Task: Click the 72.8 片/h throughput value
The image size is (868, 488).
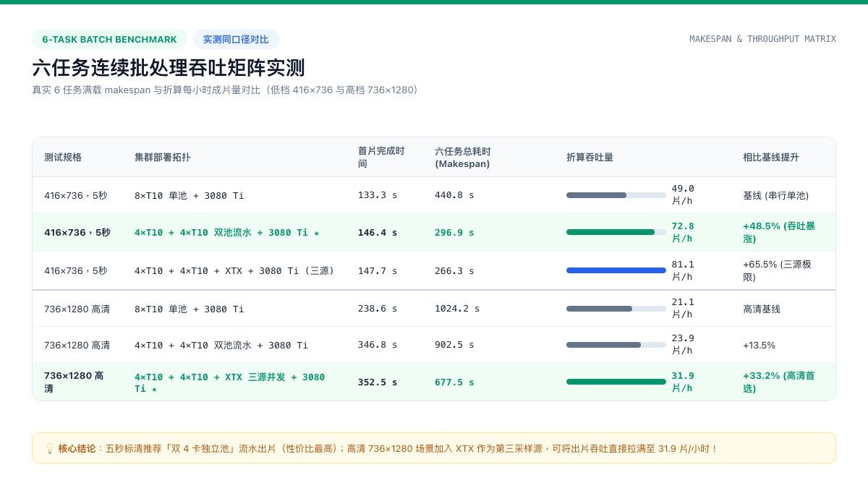Action: click(x=683, y=232)
